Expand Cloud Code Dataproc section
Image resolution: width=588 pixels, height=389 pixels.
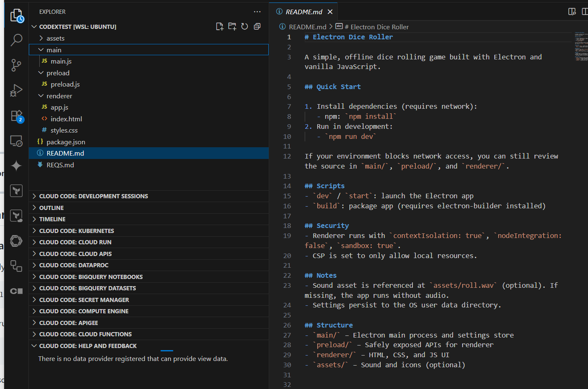(149, 265)
